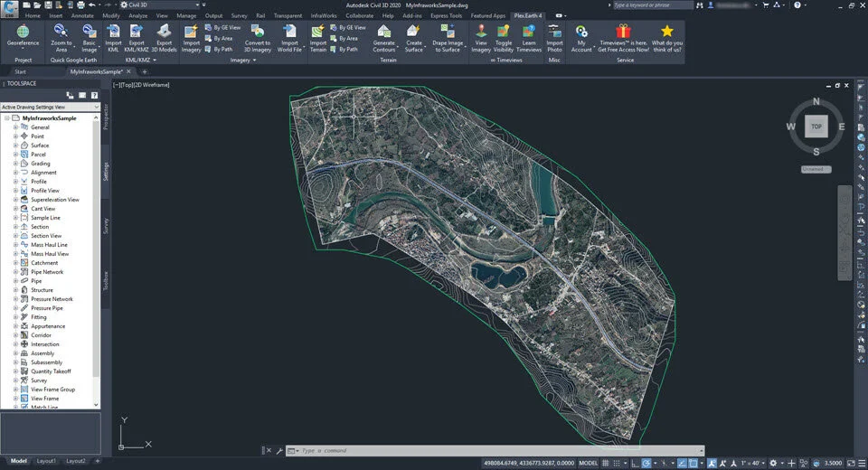This screenshot has width=868, height=470.
Task: Click Export KML/KMZ icon
Action: coord(137,33)
